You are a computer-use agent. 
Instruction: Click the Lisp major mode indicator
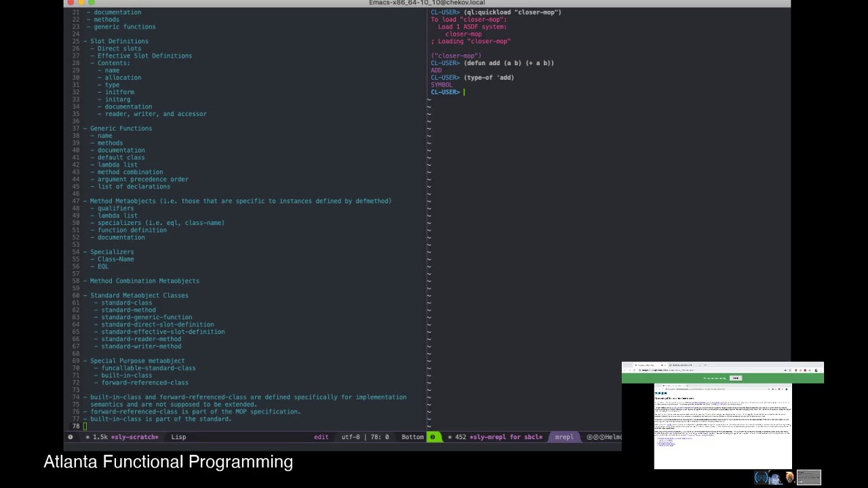click(178, 437)
